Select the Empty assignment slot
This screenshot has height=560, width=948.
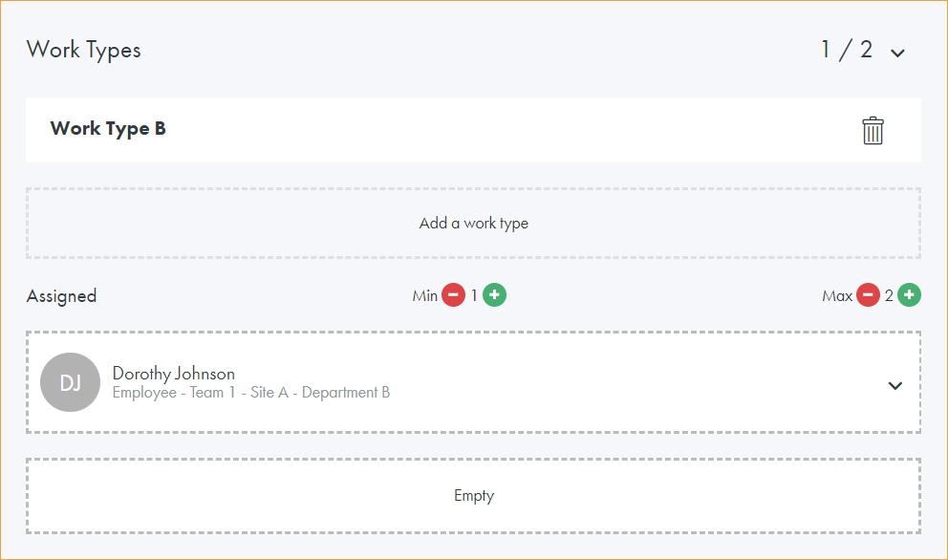click(473, 496)
